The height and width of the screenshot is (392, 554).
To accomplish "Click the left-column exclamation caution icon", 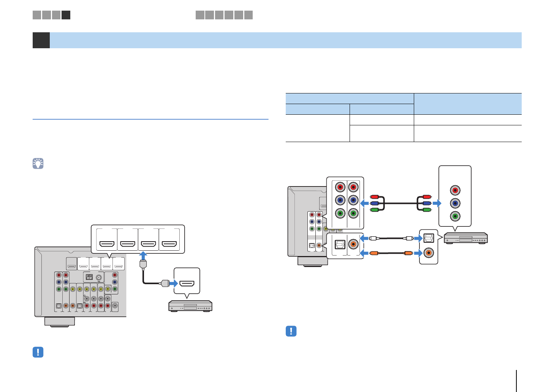I will point(38,352).
